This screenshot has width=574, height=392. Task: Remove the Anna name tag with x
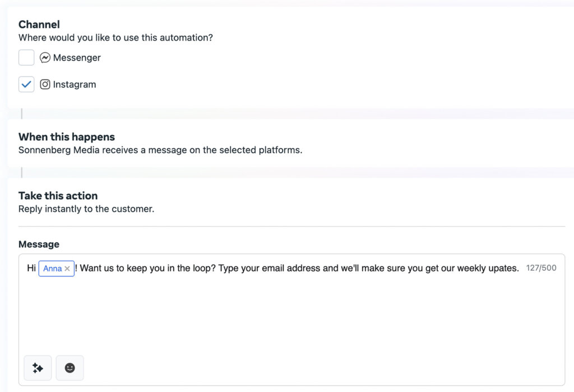[x=67, y=269]
